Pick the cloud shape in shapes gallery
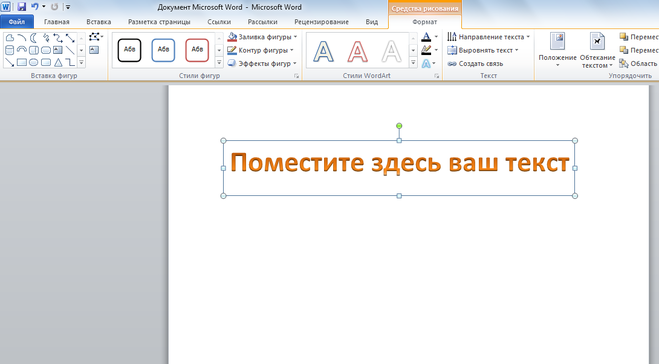 (x=9, y=38)
